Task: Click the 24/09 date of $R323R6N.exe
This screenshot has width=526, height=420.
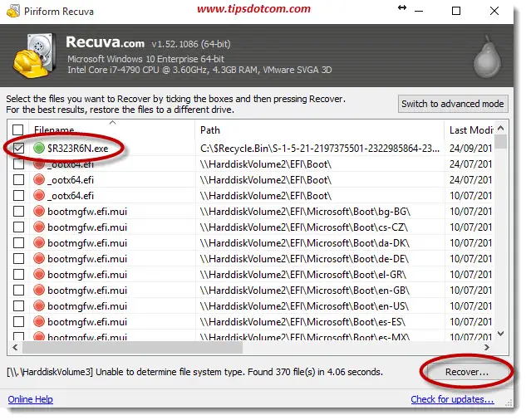Action: point(470,148)
